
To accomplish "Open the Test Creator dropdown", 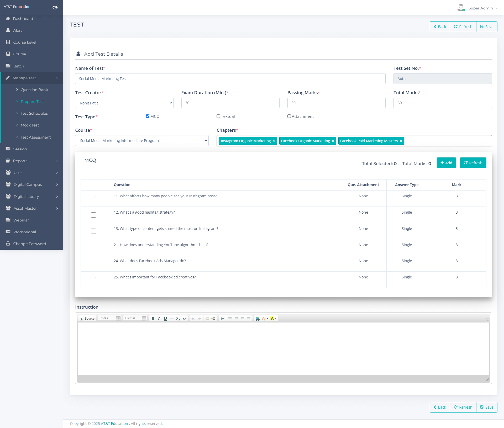I will coord(124,103).
